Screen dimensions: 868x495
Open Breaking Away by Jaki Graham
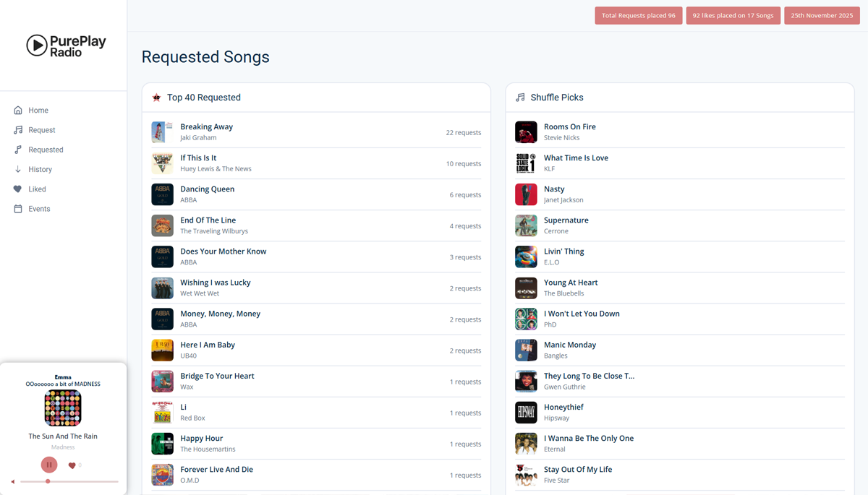[206, 126]
